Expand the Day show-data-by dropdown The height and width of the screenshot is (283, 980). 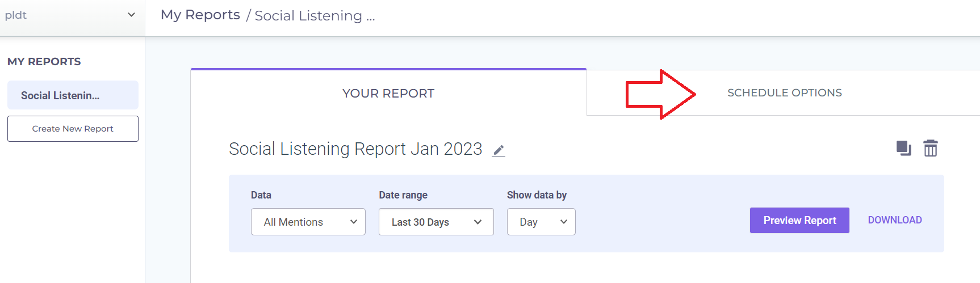541,222
